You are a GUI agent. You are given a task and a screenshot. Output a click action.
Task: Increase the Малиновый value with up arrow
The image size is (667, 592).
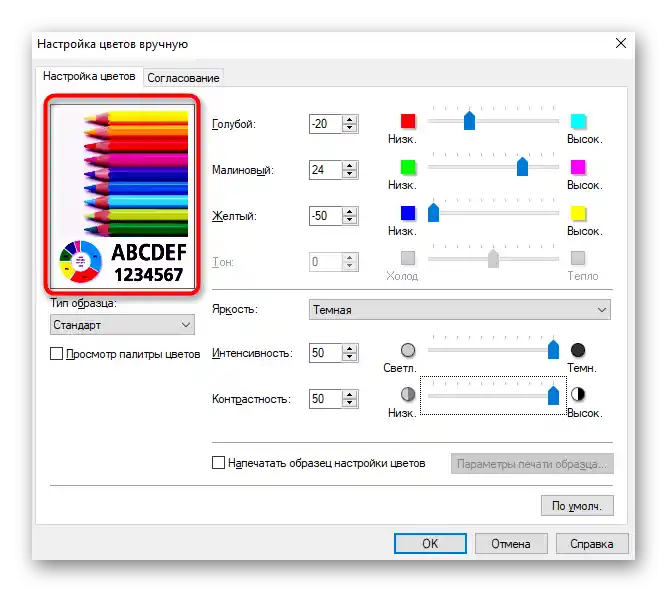coord(350,165)
